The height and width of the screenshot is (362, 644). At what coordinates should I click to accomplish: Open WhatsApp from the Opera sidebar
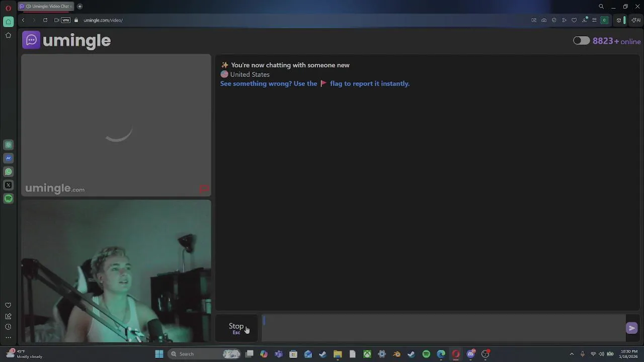pos(8,172)
